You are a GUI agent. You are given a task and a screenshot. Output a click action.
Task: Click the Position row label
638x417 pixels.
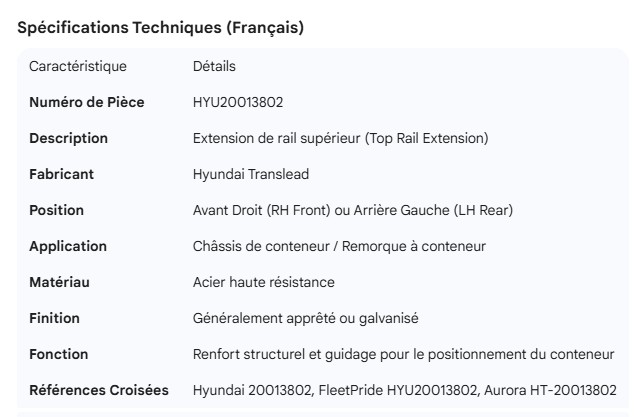pos(56,210)
